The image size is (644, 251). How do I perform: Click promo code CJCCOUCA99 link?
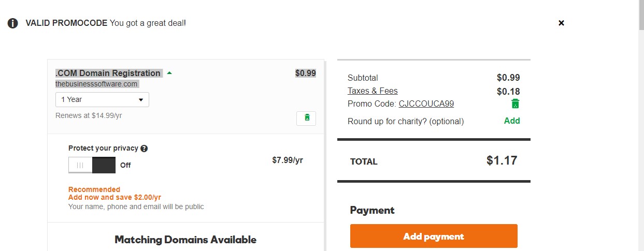[426, 104]
